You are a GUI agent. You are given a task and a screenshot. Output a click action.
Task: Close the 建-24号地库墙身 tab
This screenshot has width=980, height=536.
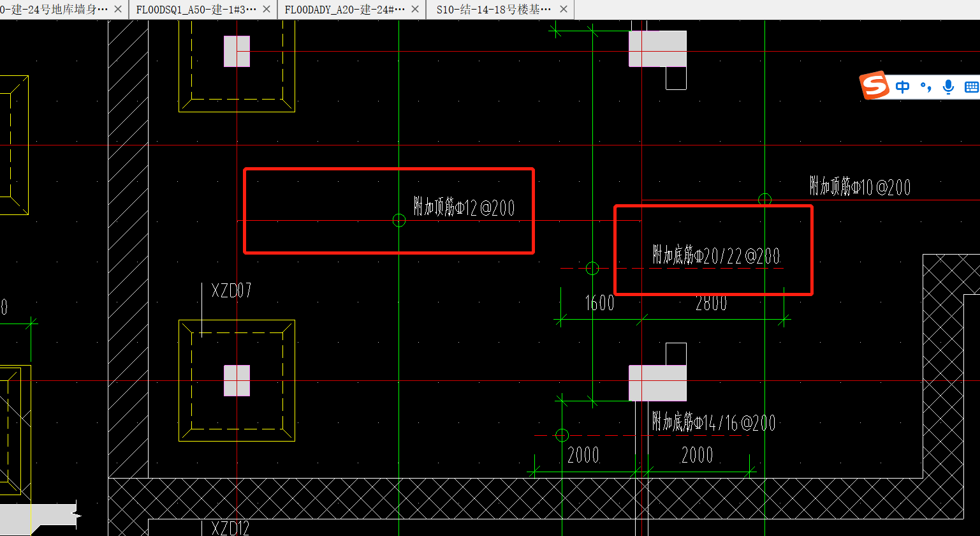pyautogui.click(x=118, y=10)
